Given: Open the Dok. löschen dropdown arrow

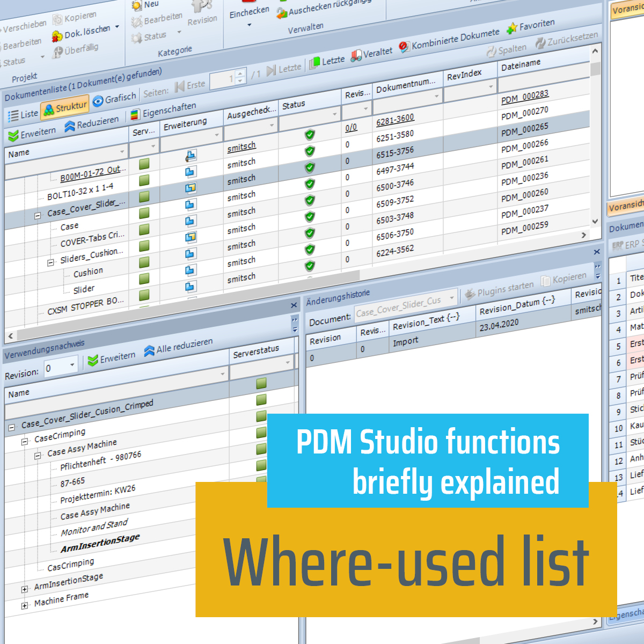Looking at the screenshot, I should tap(117, 26).
